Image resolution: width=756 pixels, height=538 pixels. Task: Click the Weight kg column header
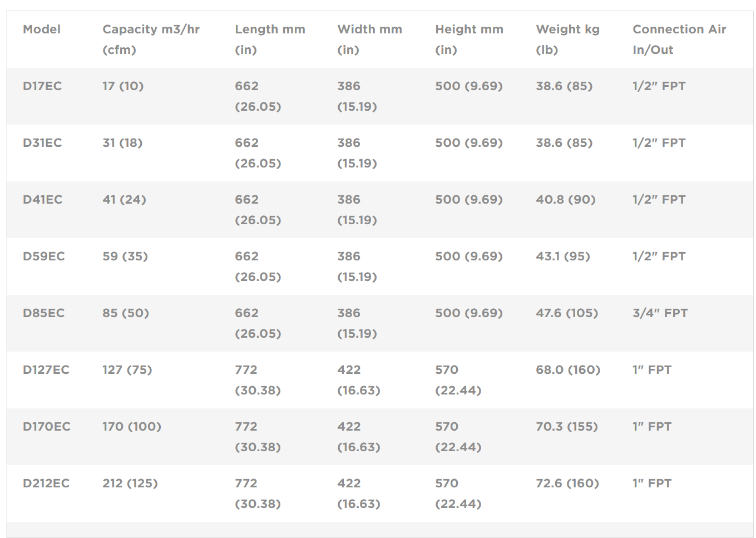point(567,40)
